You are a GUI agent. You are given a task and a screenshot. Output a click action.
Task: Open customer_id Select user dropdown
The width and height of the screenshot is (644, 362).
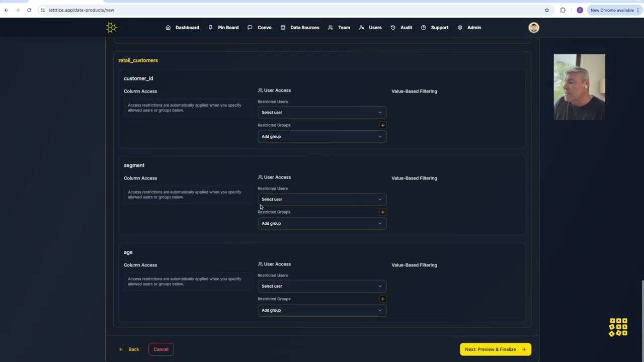pos(322,113)
